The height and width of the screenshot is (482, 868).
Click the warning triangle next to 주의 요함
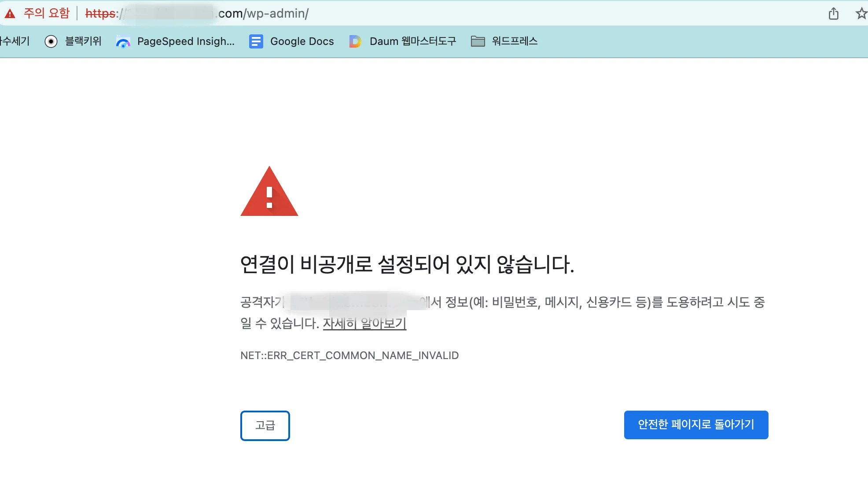[11, 13]
